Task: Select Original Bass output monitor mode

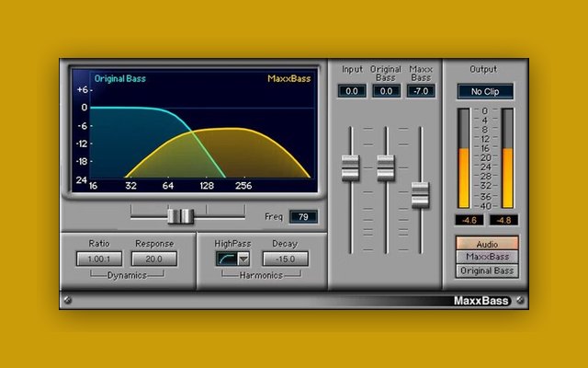Action: (x=487, y=270)
